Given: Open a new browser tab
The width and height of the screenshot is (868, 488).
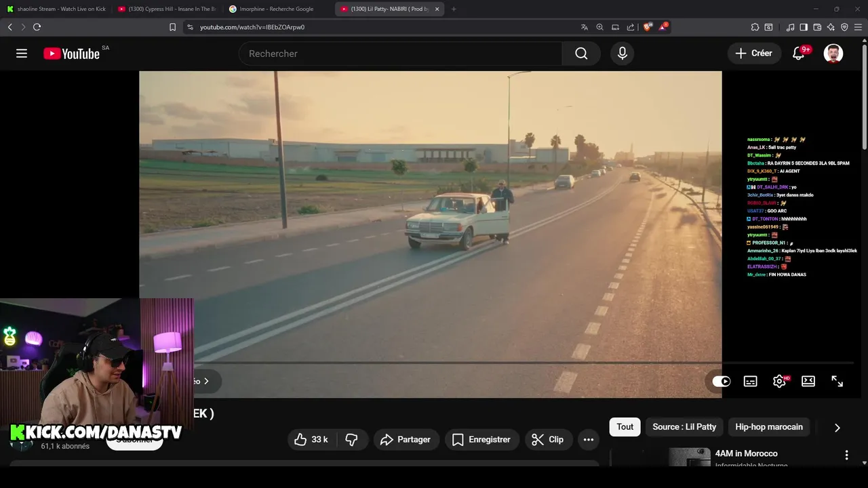Looking at the screenshot, I should click(454, 9).
